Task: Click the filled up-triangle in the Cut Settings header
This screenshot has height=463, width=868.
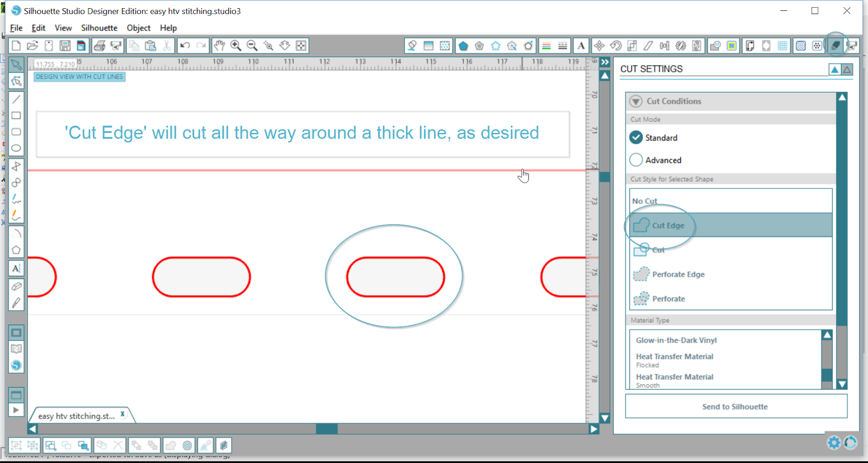Action: 835,69
